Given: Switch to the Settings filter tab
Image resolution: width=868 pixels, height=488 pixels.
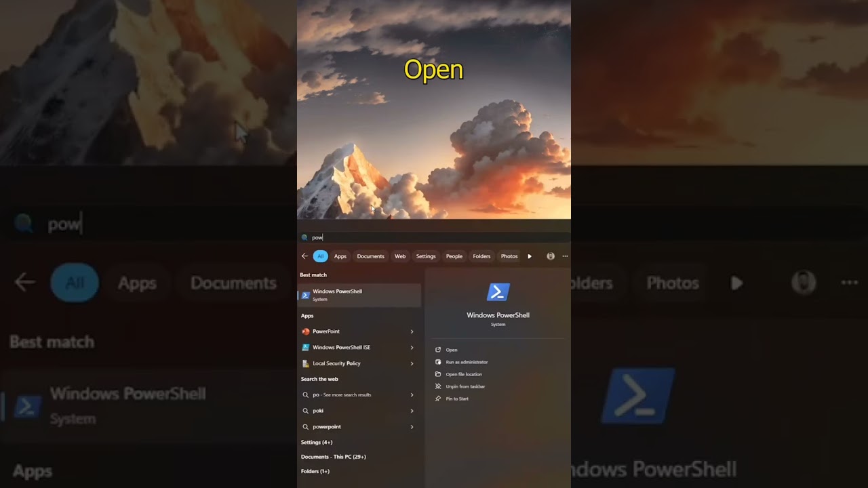Looking at the screenshot, I should point(426,256).
